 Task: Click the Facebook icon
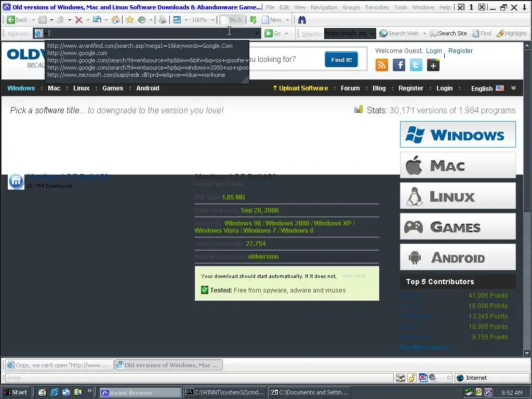[399, 65]
